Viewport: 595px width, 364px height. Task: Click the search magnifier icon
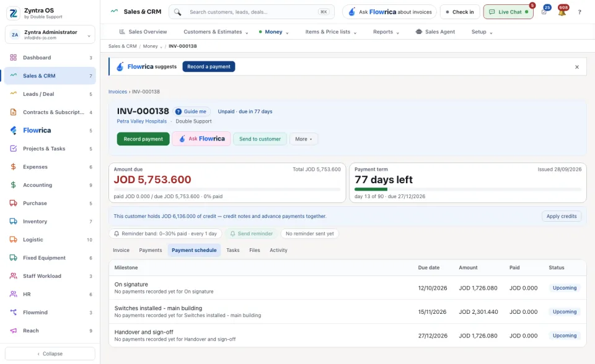point(177,12)
